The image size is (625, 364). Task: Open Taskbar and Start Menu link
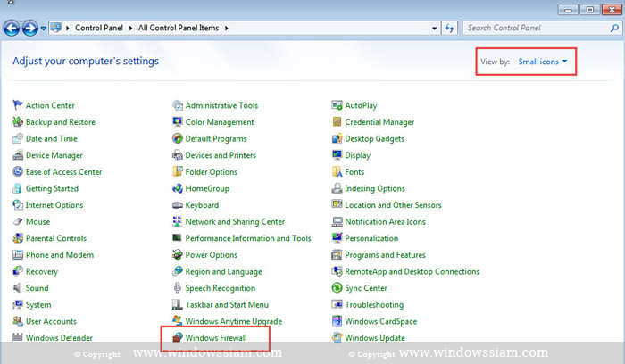(227, 304)
